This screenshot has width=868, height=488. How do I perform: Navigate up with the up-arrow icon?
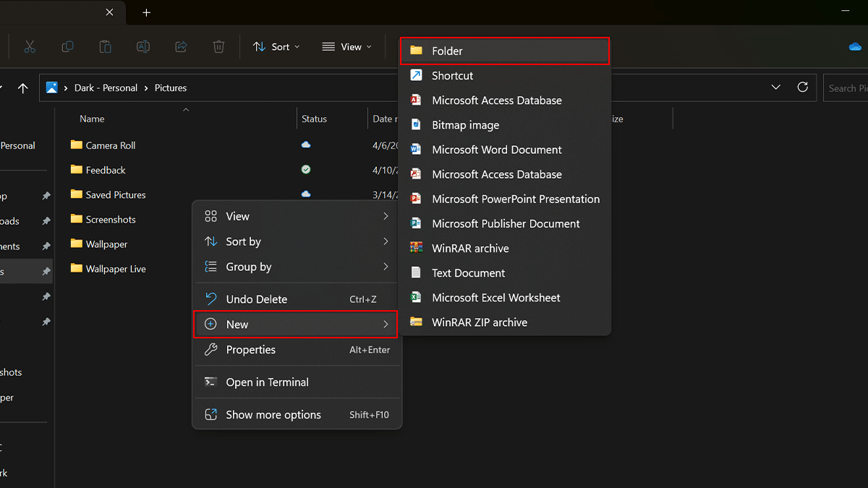point(22,87)
